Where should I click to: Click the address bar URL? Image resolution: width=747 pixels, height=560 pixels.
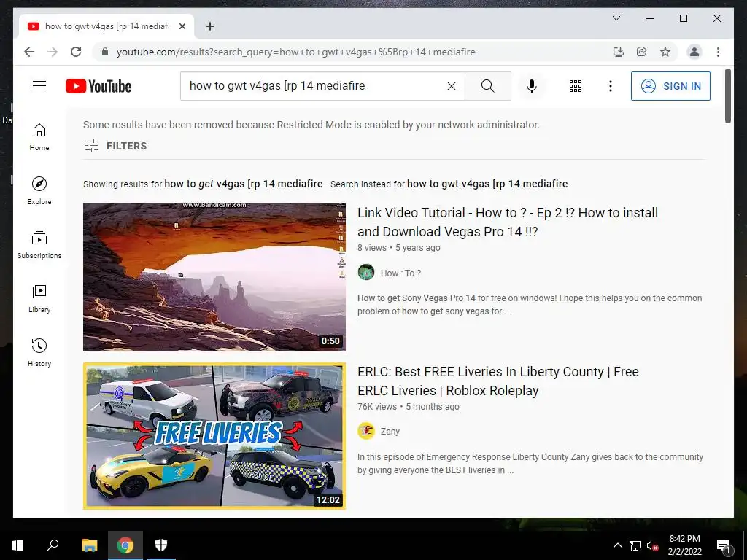click(x=295, y=52)
